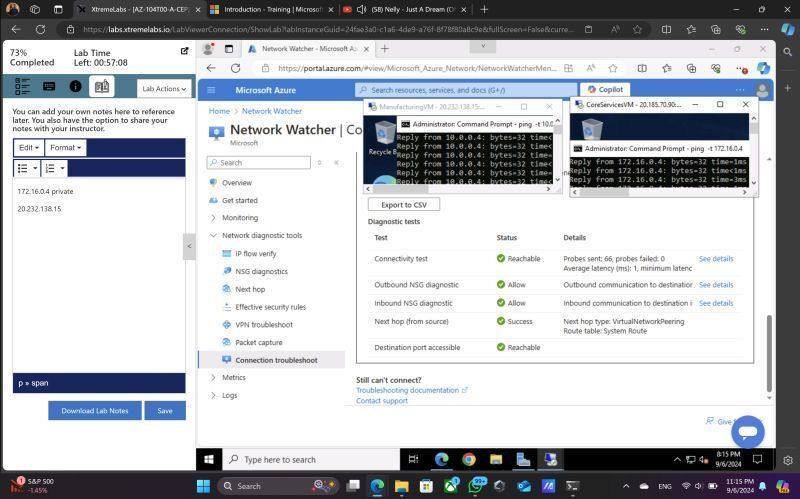The height and width of the screenshot is (499, 800).
Task: Open NSG diagnostics tool
Action: pos(261,271)
